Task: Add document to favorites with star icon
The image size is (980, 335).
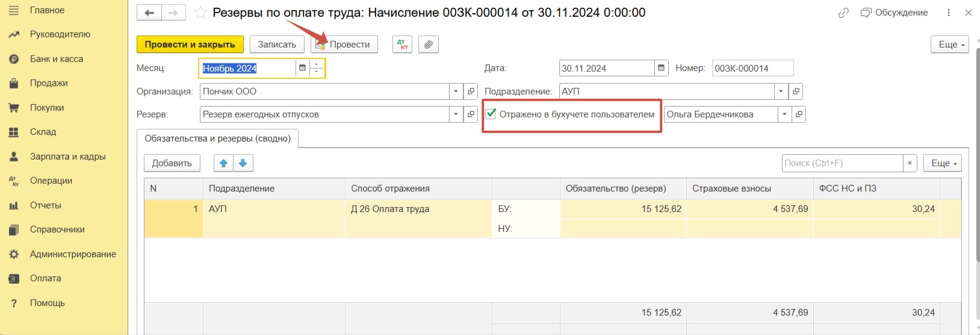Action: coord(200,13)
